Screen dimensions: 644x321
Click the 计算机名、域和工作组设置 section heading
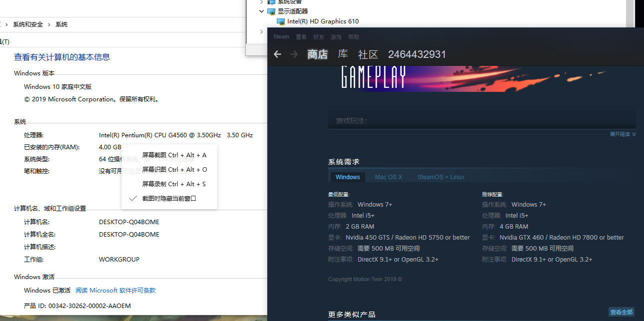(x=50, y=209)
